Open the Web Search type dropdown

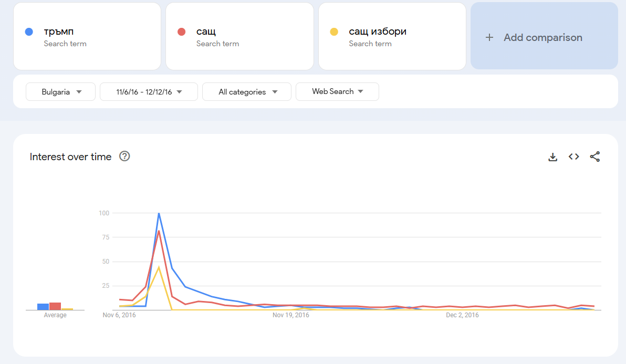[337, 91]
